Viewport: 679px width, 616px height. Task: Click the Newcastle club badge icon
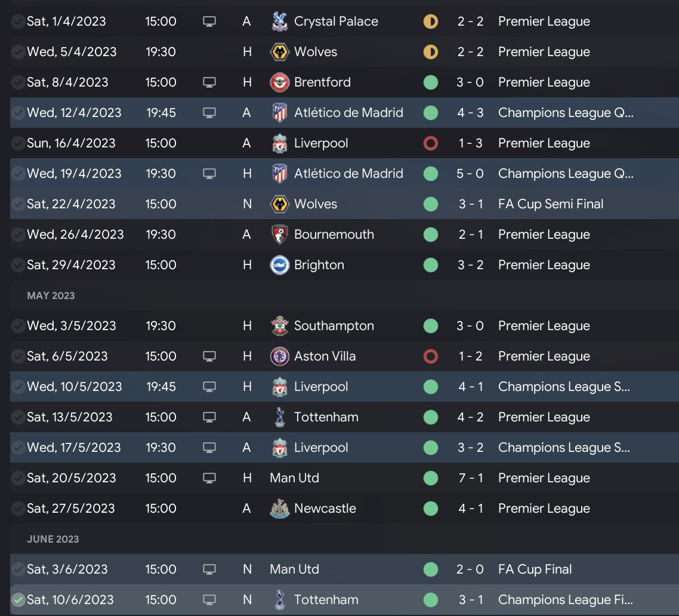pyautogui.click(x=279, y=509)
